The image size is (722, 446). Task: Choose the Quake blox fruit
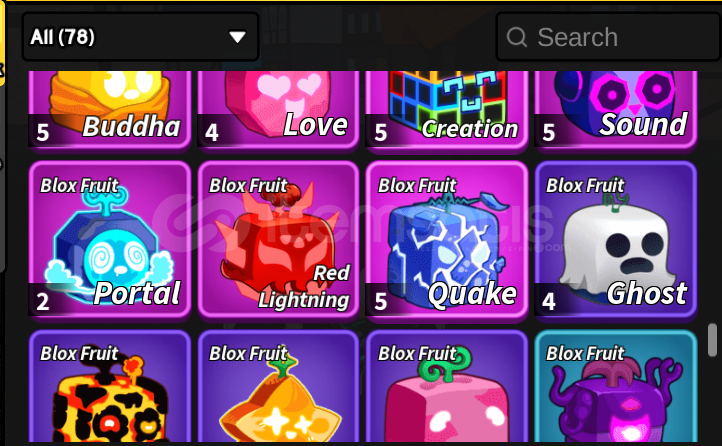coord(447,239)
